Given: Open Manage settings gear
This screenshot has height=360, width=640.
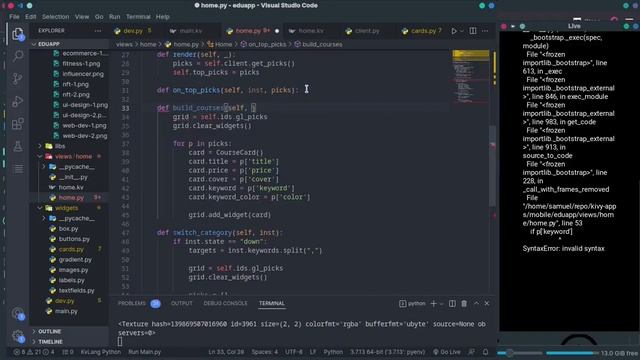Looking at the screenshot, I should tap(18, 336).
